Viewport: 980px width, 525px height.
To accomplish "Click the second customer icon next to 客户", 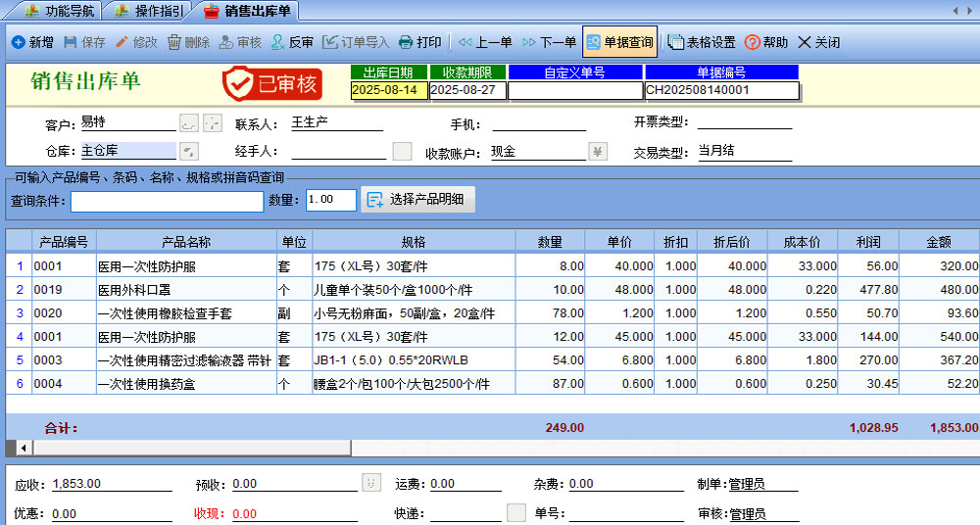I will pos(213,122).
